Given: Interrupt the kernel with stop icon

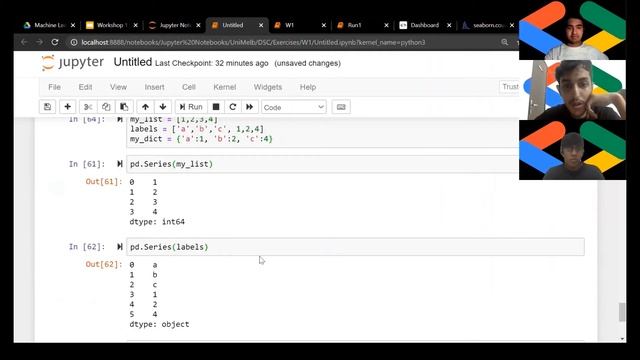Looking at the screenshot, I should tap(216, 107).
